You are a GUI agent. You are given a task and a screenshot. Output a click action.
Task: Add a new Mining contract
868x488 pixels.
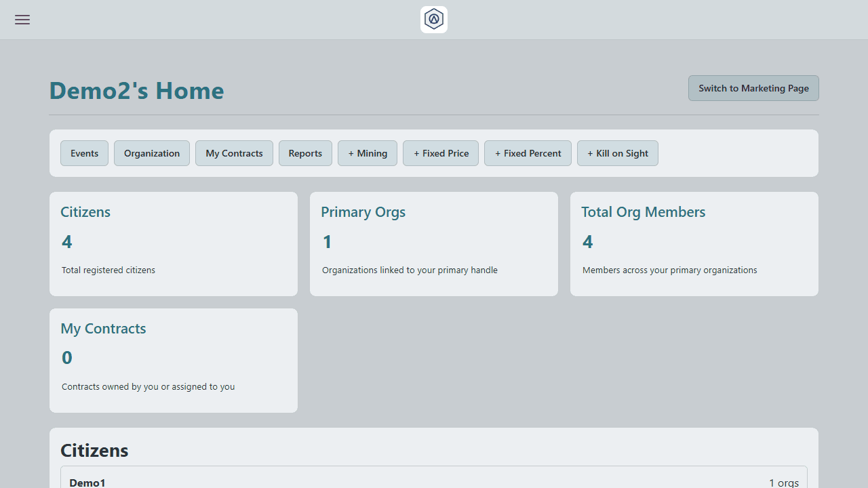tap(367, 152)
